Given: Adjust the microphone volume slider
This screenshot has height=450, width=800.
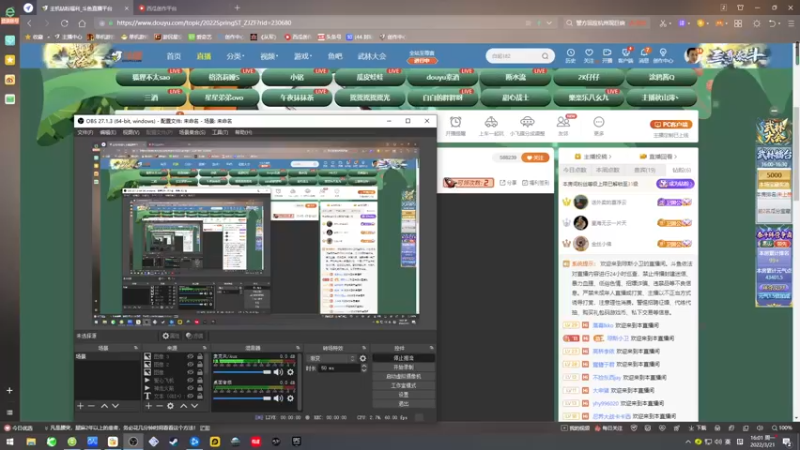Looking at the screenshot, I should (242, 372).
